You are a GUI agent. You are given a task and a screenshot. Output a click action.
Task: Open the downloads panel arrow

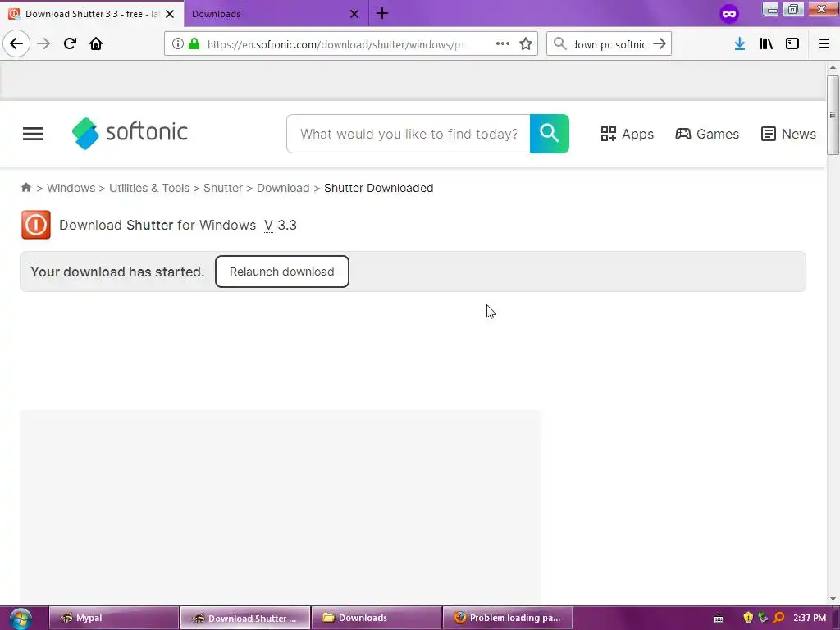tap(739, 44)
